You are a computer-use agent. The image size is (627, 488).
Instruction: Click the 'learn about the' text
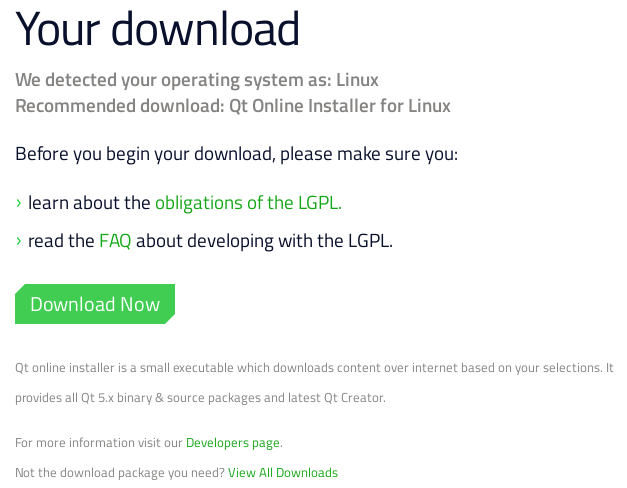[x=89, y=203]
